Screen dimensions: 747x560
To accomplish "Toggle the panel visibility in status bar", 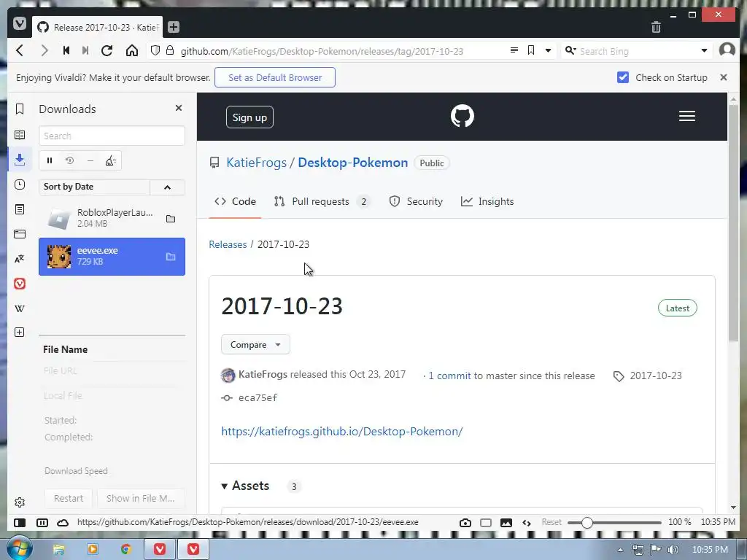I will [x=20, y=522].
